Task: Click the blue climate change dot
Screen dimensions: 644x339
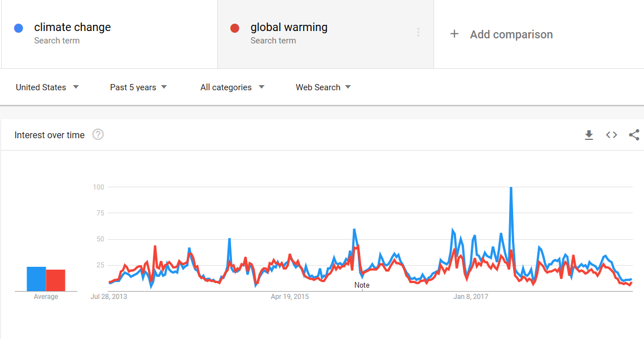Action: tap(19, 28)
